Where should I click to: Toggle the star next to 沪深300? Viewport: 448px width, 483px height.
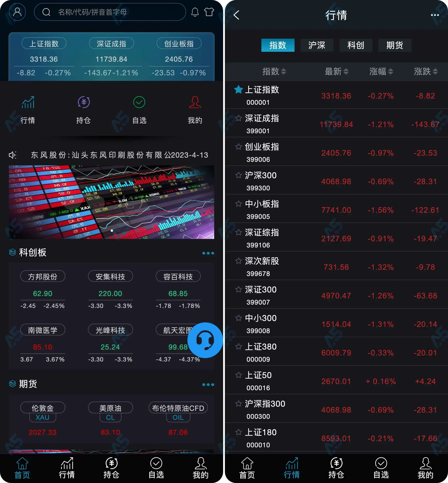click(239, 175)
